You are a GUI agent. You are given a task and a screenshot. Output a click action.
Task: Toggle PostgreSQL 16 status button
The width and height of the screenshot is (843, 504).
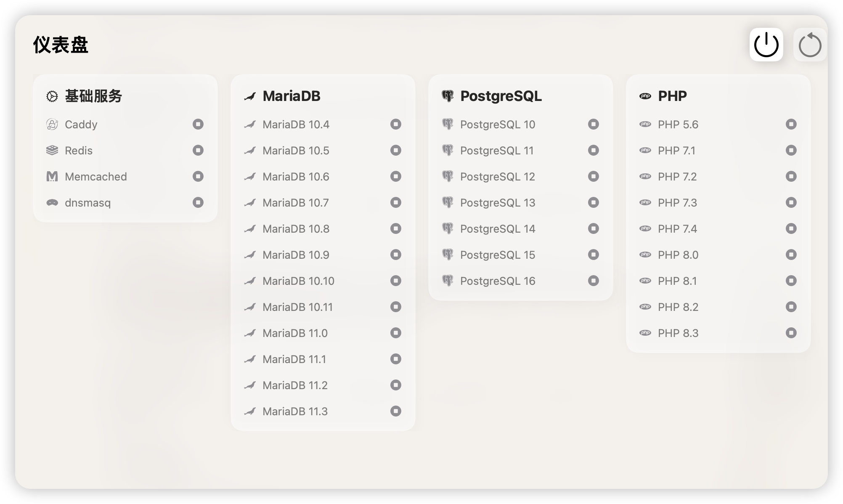(x=594, y=281)
